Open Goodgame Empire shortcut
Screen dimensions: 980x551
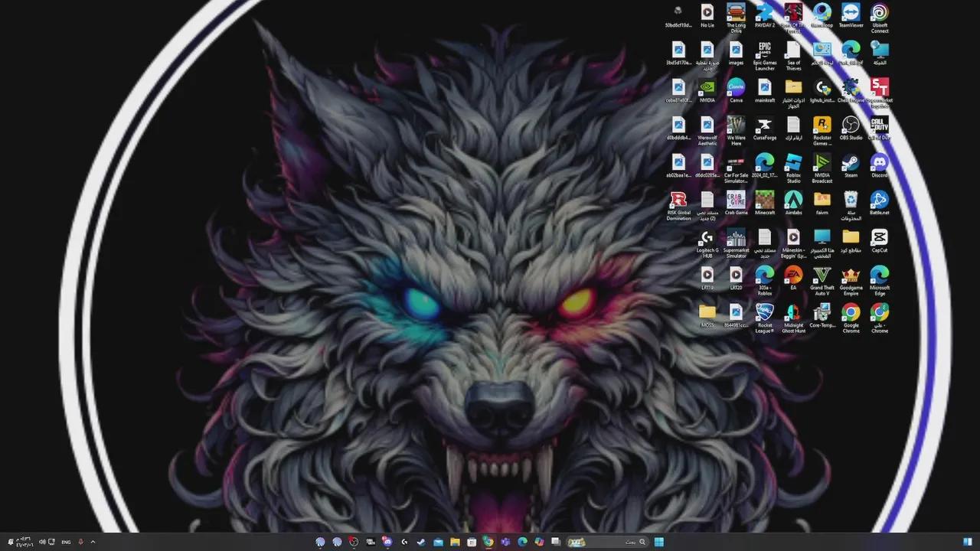tap(851, 281)
